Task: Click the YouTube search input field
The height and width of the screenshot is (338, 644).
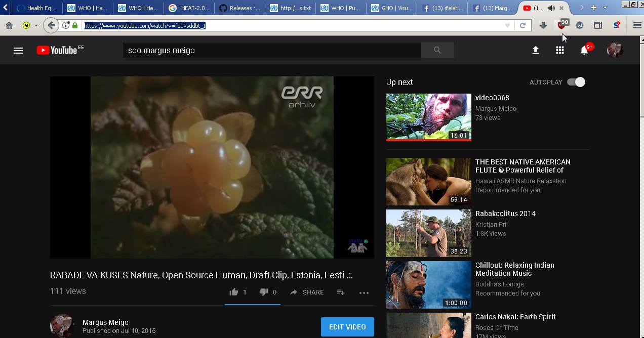Action: click(271, 50)
